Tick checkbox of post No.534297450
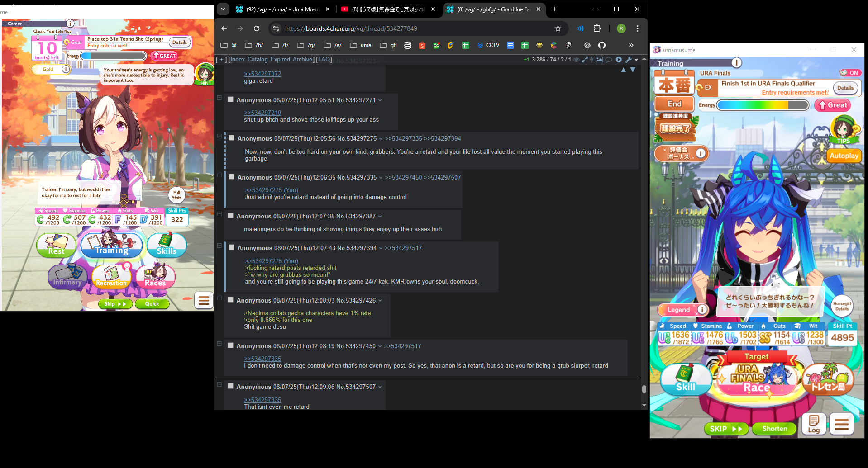Viewport: 868px width, 468px height. tap(230, 345)
